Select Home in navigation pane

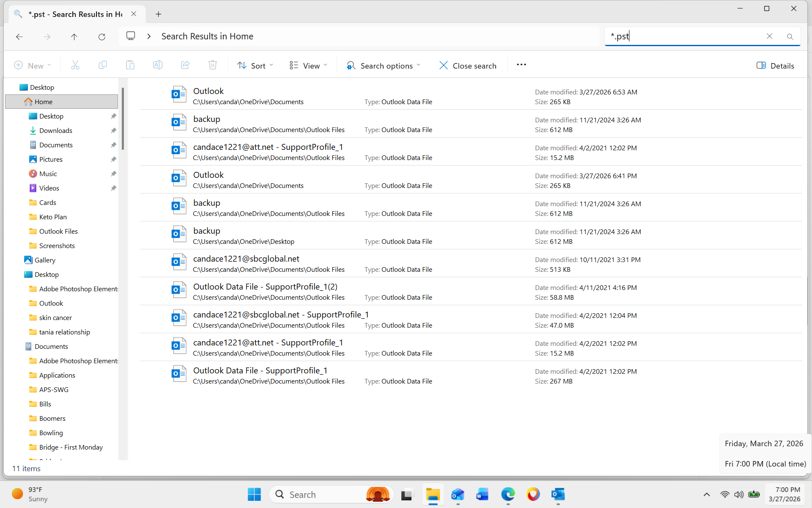[x=61, y=102]
